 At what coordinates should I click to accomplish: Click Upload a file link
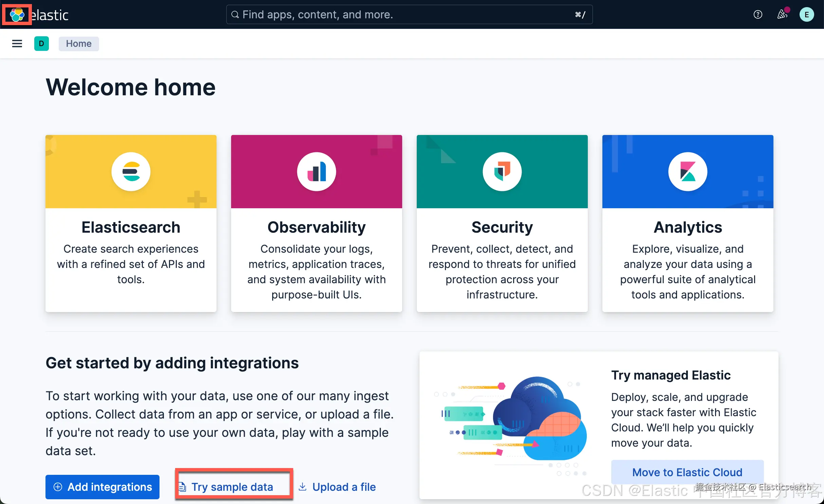click(343, 487)
